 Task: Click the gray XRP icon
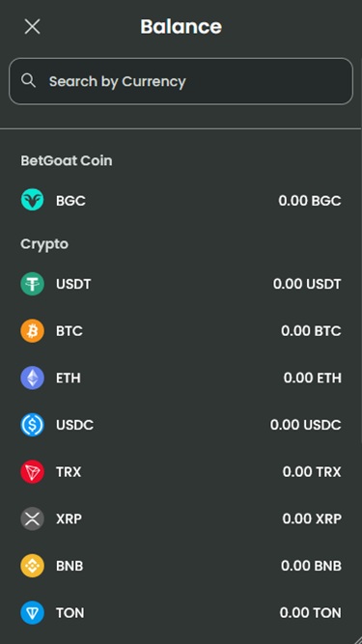(32, 518)
